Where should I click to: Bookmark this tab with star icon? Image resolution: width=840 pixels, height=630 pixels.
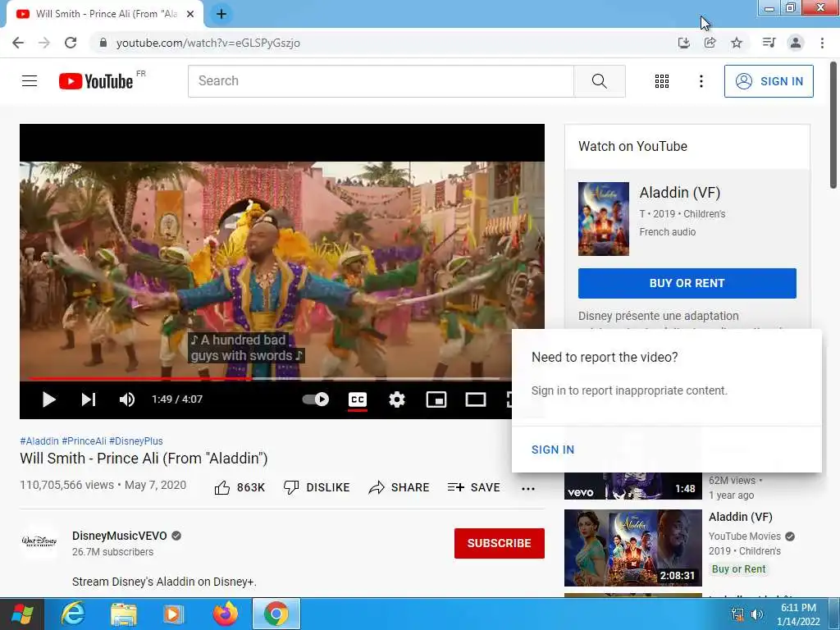(x=737, y=43)
